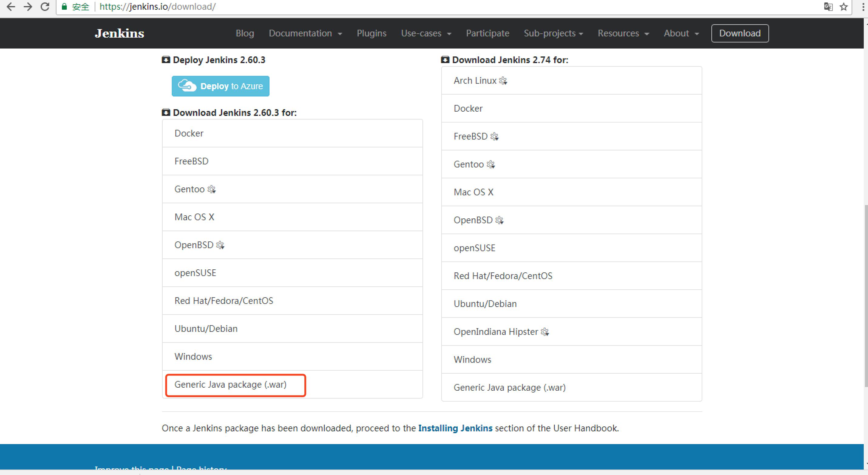Click download icon before Download Jenkins 2.60.3
This screenshot has width=868, height=475.
tap(166, 113)
